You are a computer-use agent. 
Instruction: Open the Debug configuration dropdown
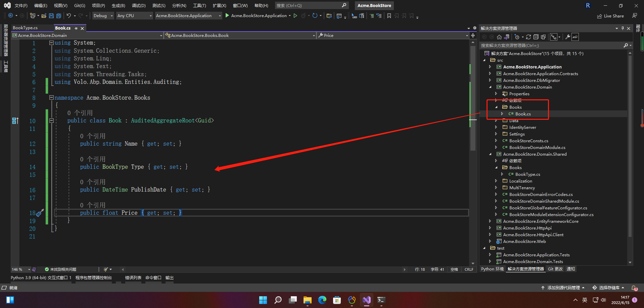point(103,16)
